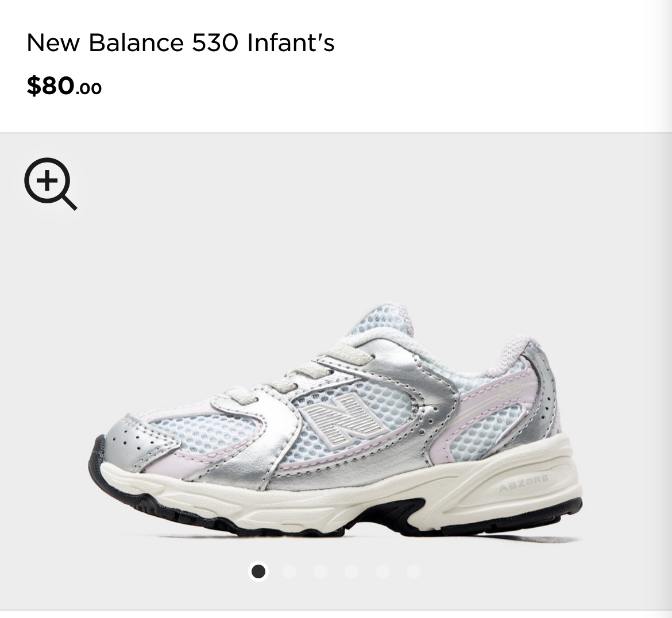Go to the last carousel dot
The width and height of the screenshot is (672, 618).
coord(413,571)
